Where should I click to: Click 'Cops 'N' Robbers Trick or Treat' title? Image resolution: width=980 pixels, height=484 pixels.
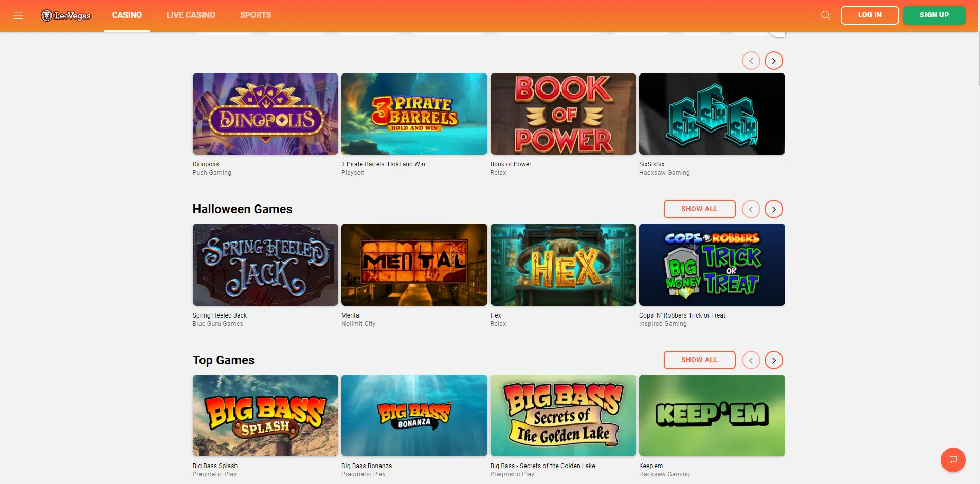(682, 315)
